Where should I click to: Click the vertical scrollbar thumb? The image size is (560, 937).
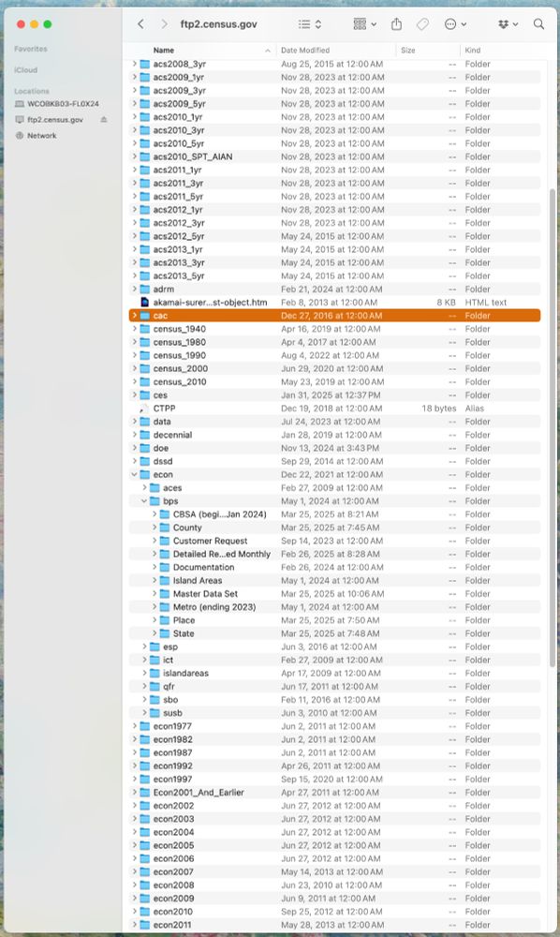click(553, 427)
